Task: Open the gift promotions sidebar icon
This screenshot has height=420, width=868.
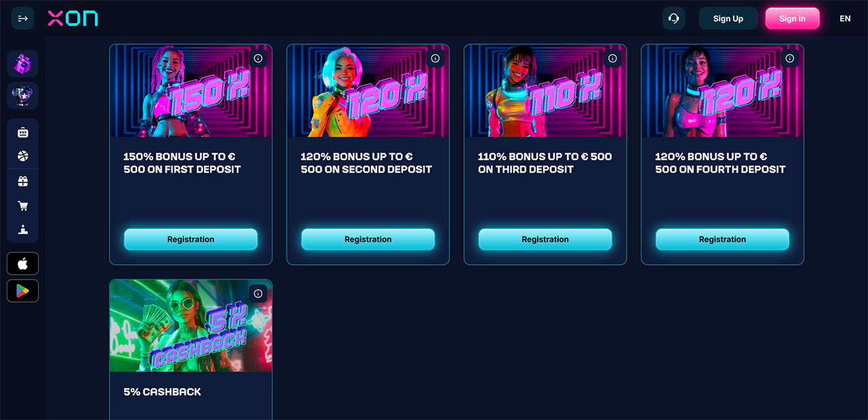Action: 22,181
